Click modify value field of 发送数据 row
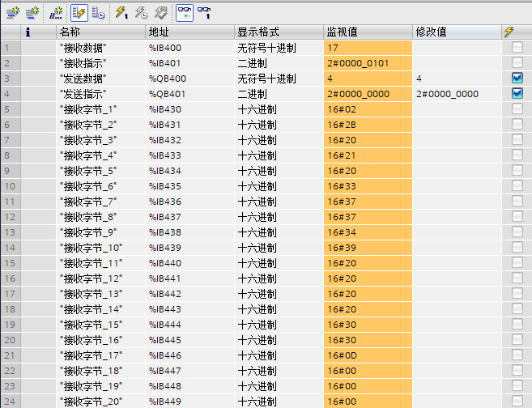 click(455, 79)
